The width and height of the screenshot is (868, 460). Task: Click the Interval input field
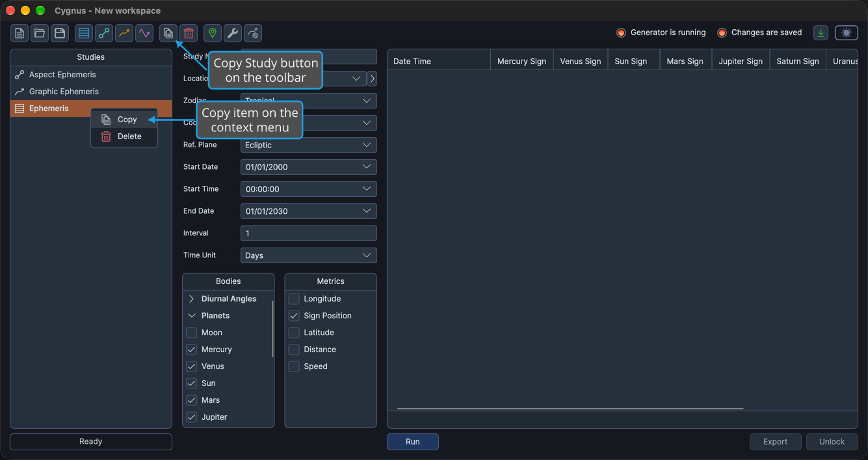309,233
